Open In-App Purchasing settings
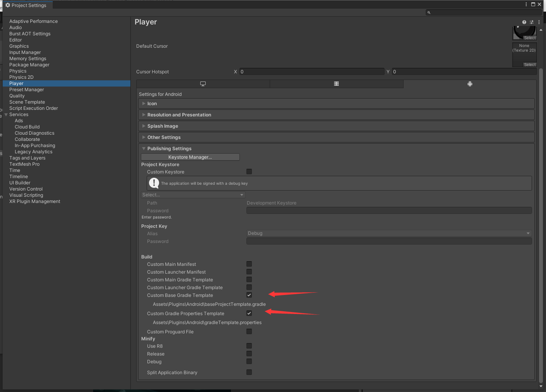Image resolution: width=546 pixels, height=392 pixels. [35, 146]
